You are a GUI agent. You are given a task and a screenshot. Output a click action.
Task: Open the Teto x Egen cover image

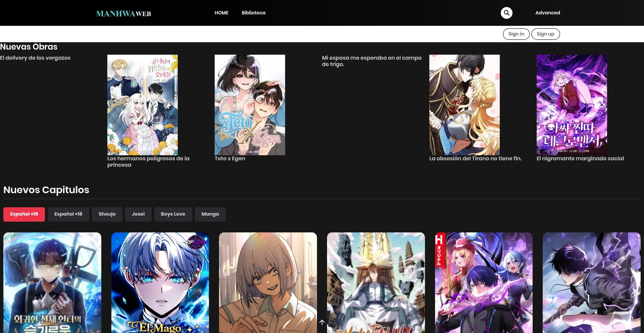(250, 105)
